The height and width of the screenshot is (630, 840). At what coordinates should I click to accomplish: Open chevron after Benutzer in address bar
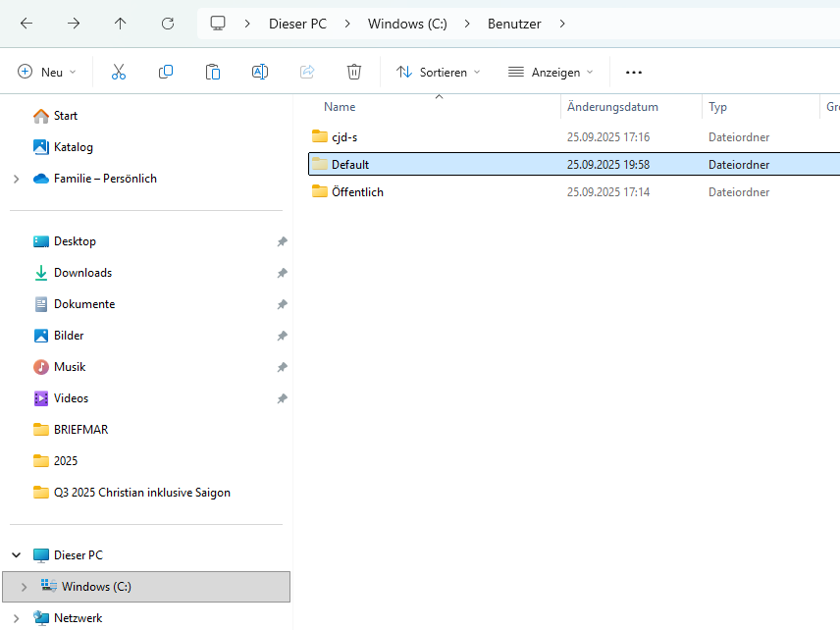click(x=562, y=25)
